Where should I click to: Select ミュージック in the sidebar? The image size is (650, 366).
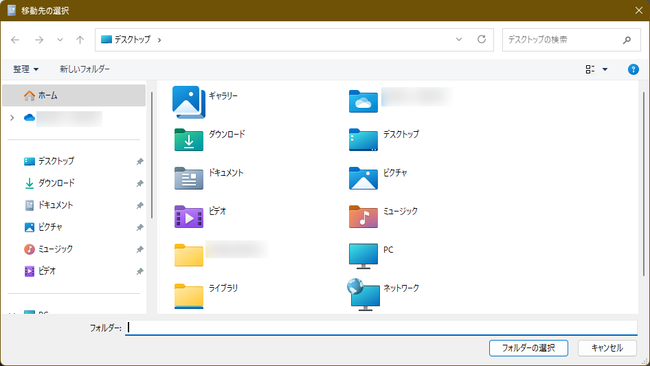pos(48,249)
